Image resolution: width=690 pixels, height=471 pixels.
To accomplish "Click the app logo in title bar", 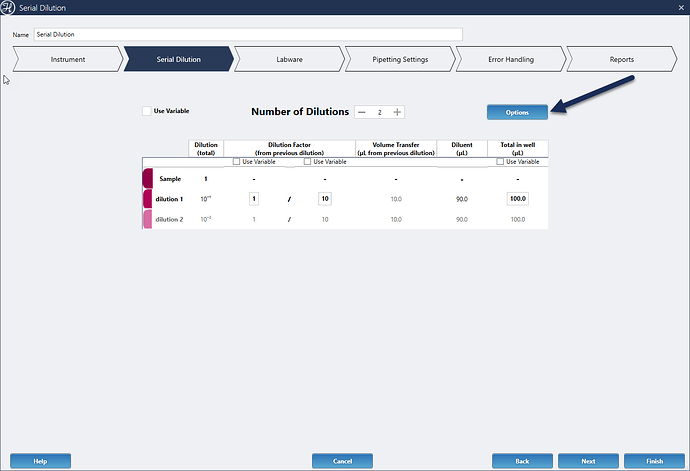I will coord(9,8).
